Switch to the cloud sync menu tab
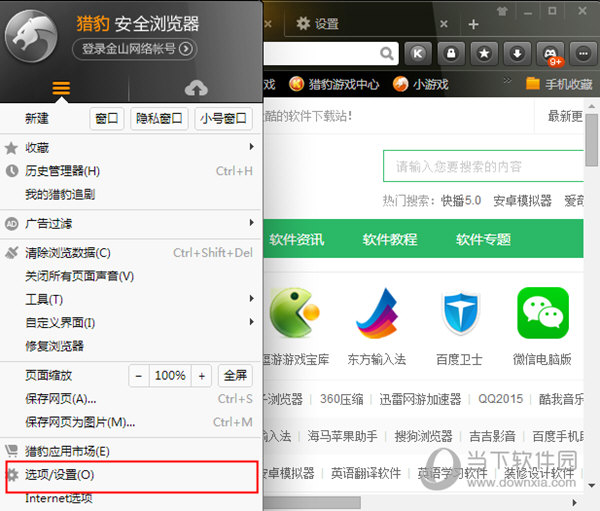 tap(197, 88)
